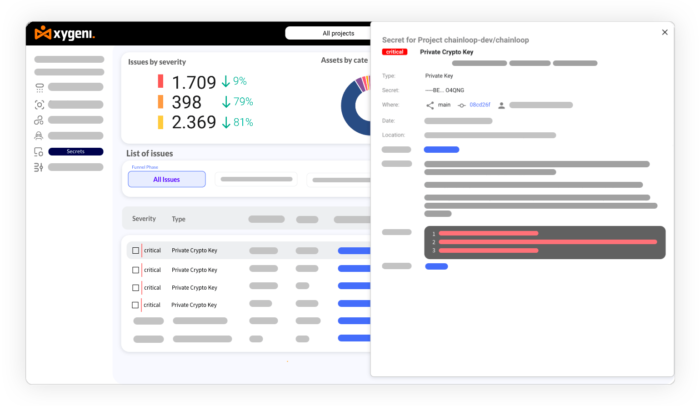Click the branch icon beside main
Image resolution: width=700 pixels, height=406 pixels.
(x=430, y=105)
